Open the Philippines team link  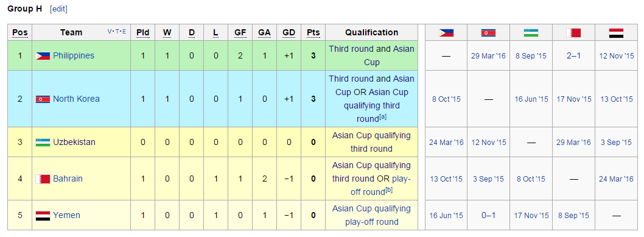click(x=74, y=55)
